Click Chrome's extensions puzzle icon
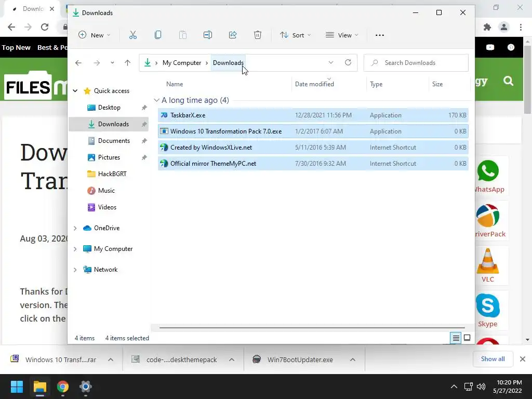This screenshot has height=399, width=532. point(487,27)
